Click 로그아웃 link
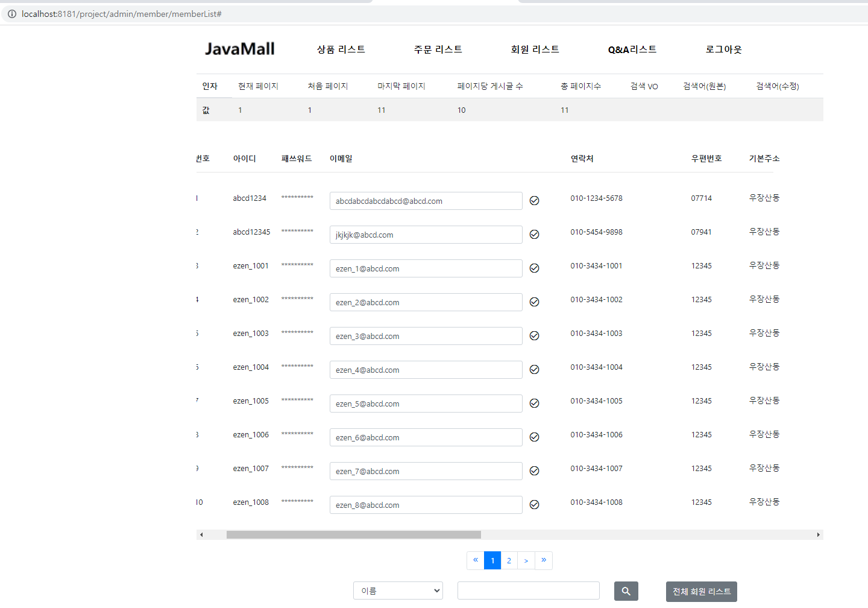The height and width of the screenshot is (608, 868). coord(724,49)
